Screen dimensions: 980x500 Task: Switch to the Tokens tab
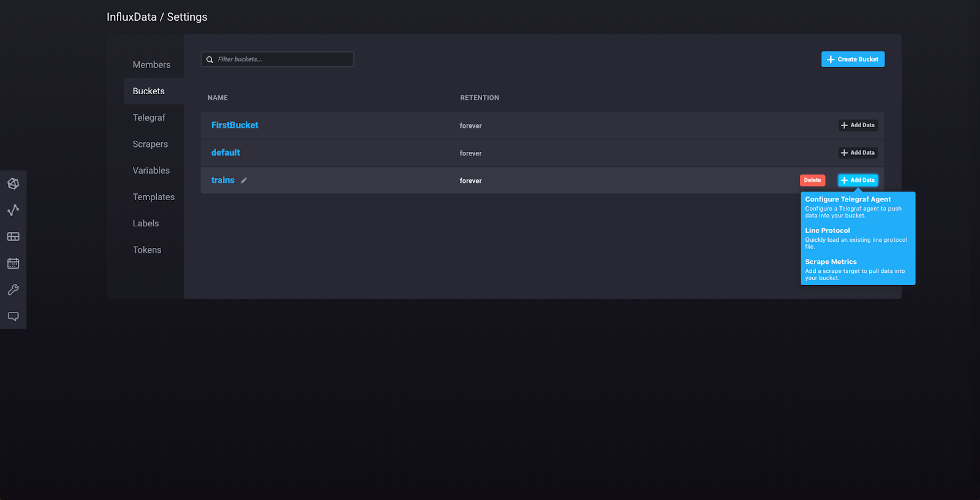click(147, 250)
